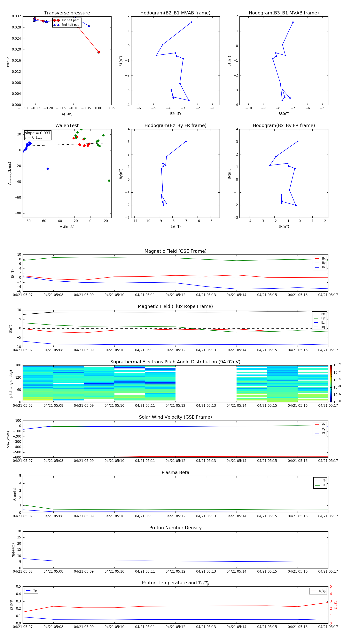Click the lowest green outlier point in WalenTest

click(109, 181)
